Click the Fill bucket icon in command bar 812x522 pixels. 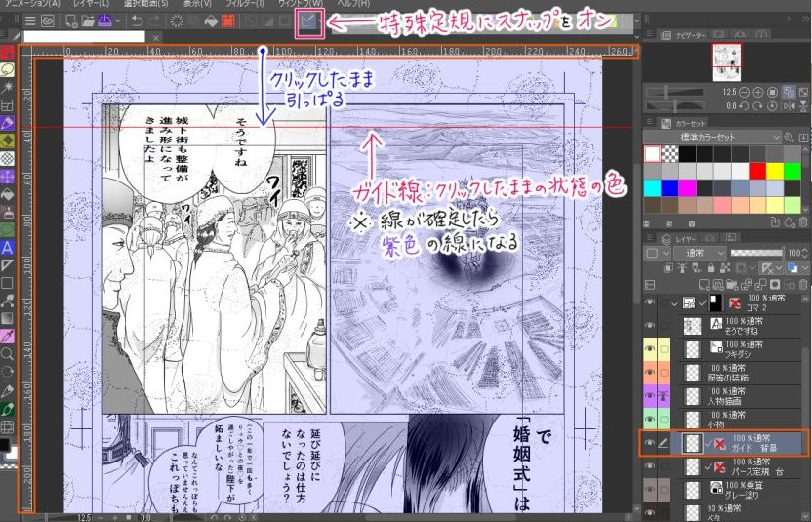coord(211,21)
